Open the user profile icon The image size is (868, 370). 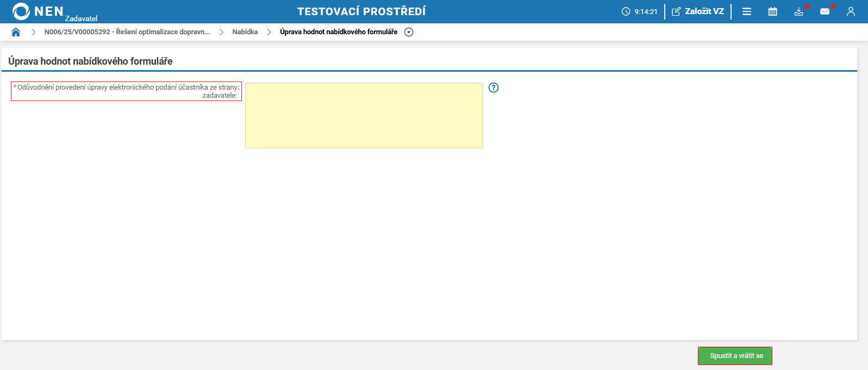click(x=851, y=11)
